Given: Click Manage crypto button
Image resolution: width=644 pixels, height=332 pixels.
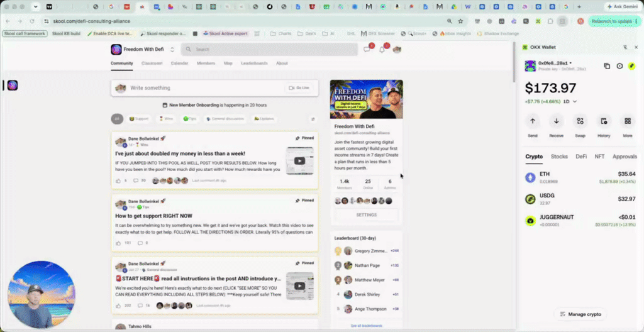Looking at the screenshot, I should pyautogui.click(x=580, y=314).
